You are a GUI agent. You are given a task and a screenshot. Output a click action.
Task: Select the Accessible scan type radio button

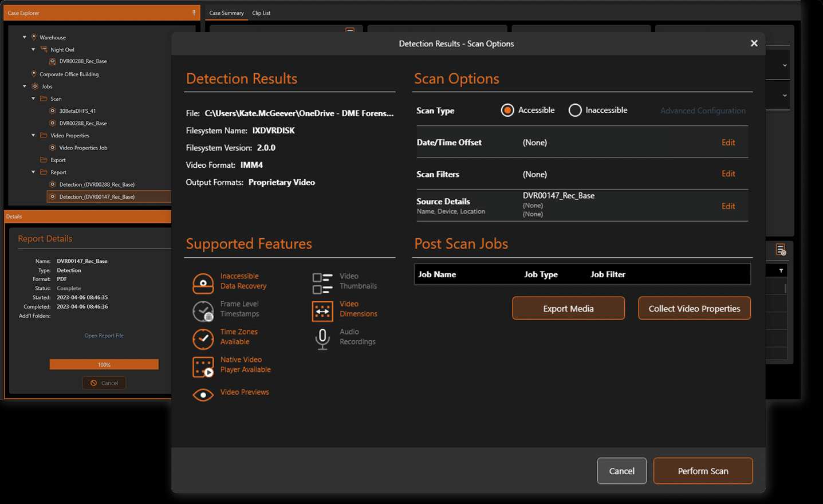(507, 110)
